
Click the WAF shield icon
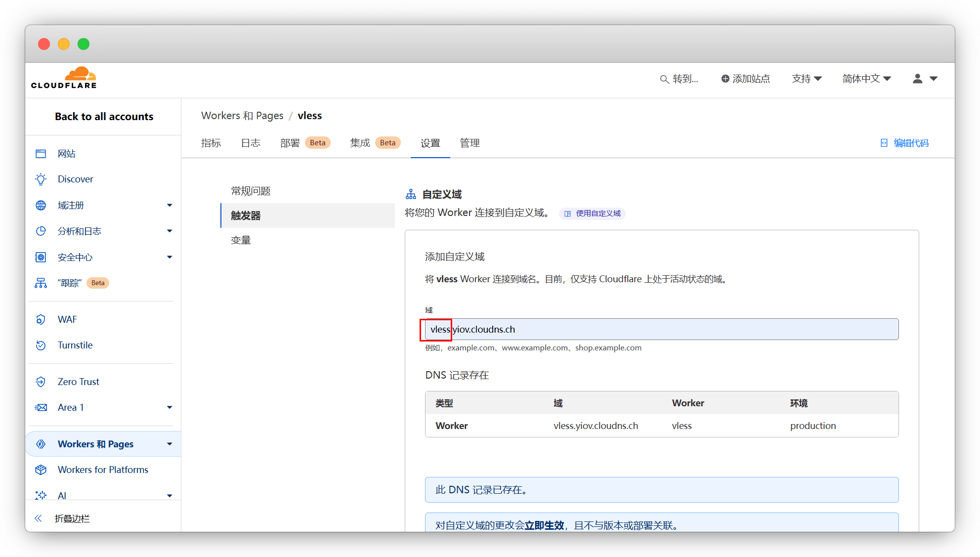coord(41,320)
